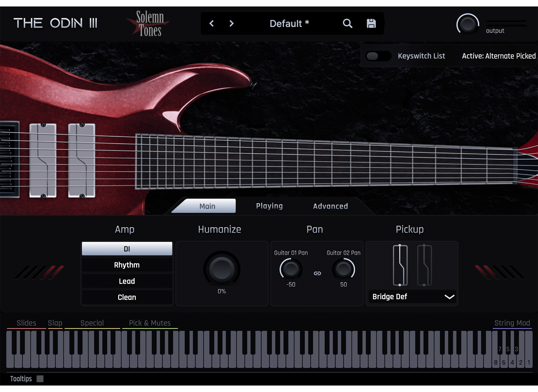
Task: Go to the previous preset arrow
Action: [x=212, y=24]
